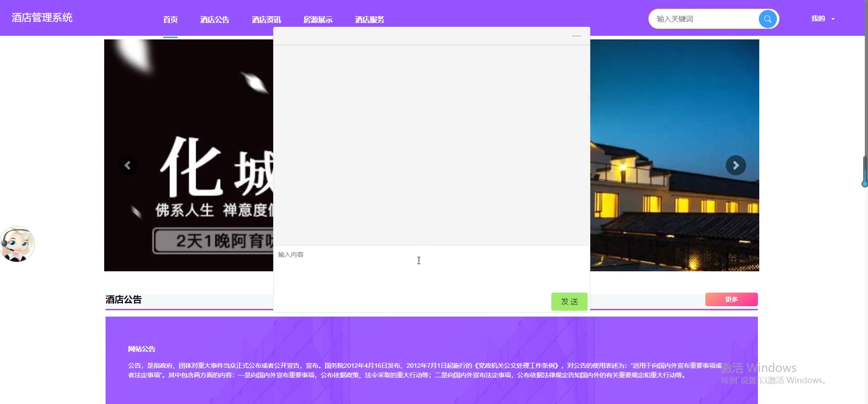Viewport: 868px width, 404px height.
Task: Open the 房源展示 navigation menu
Action: coord(318,19)
